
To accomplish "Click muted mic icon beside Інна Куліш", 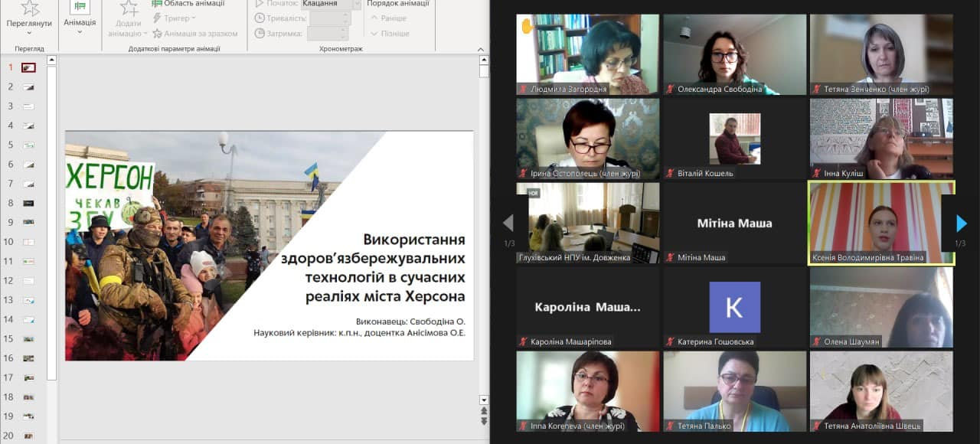I will coord(817,173).
